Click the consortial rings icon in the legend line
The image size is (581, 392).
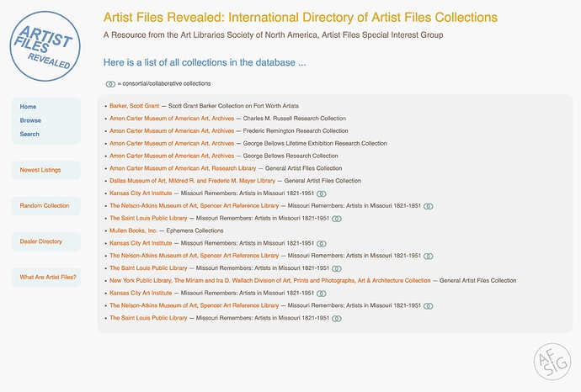(110, 84)
